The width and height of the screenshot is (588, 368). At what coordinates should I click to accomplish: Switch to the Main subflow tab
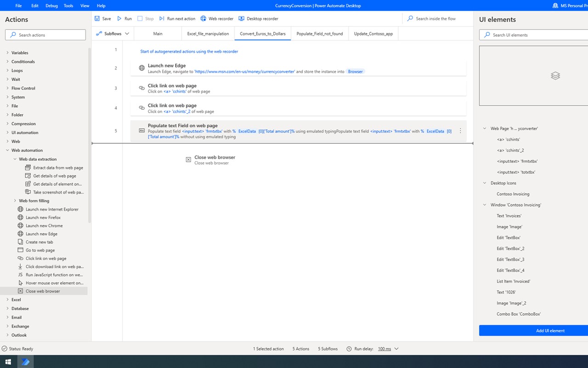coord(158,34)
